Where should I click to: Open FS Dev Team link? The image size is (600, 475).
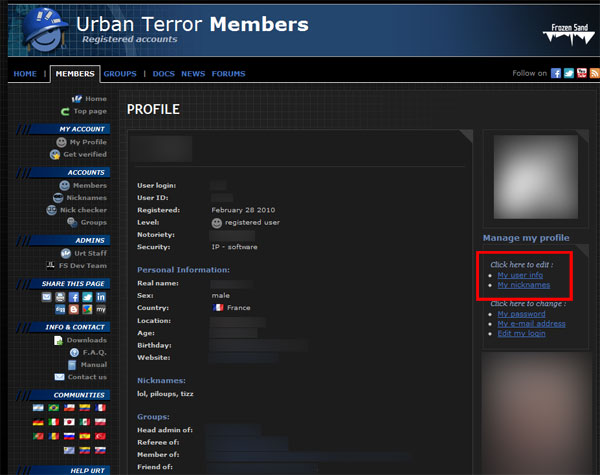77,265
